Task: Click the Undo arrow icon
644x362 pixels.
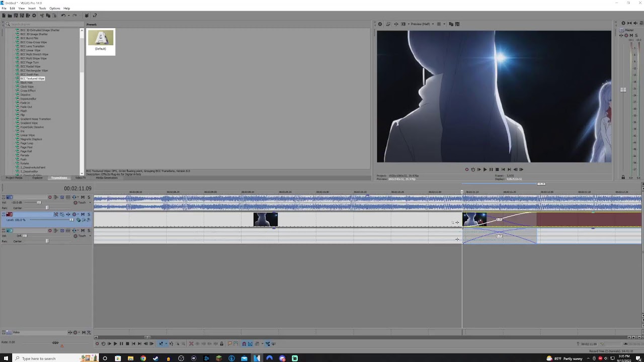Action: tap(63, 16)
